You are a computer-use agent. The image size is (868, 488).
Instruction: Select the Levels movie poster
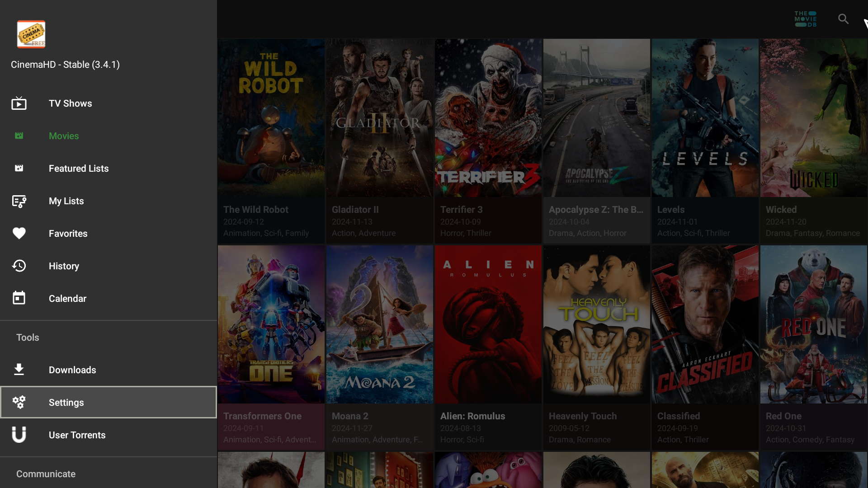point(705,118)
